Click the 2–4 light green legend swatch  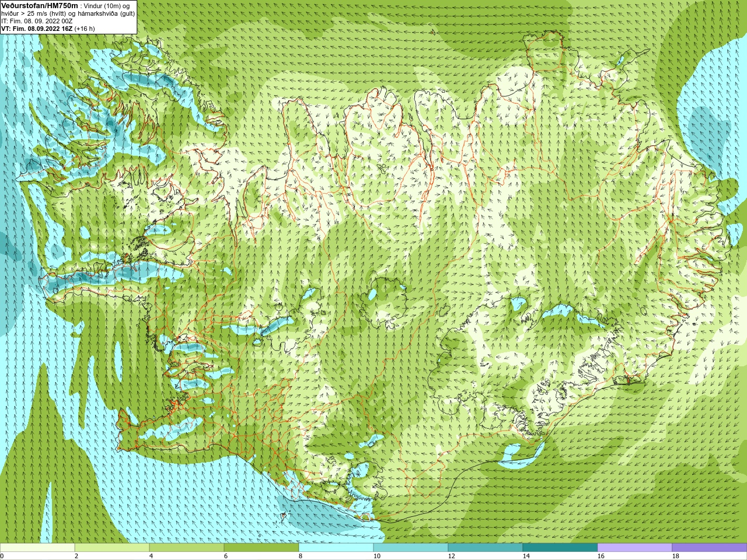112,548
